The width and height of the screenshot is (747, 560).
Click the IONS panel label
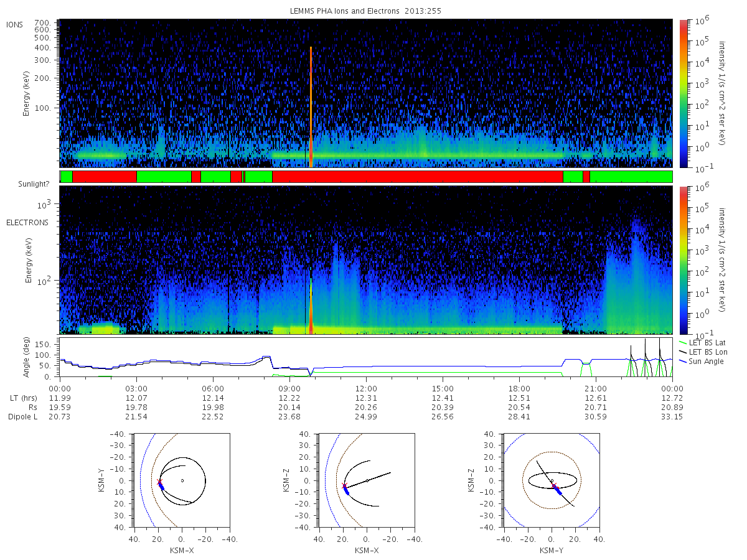[x=15, y=25]
